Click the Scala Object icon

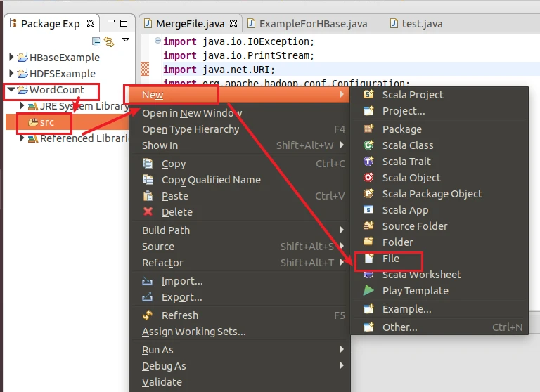[x=368, y=178]
